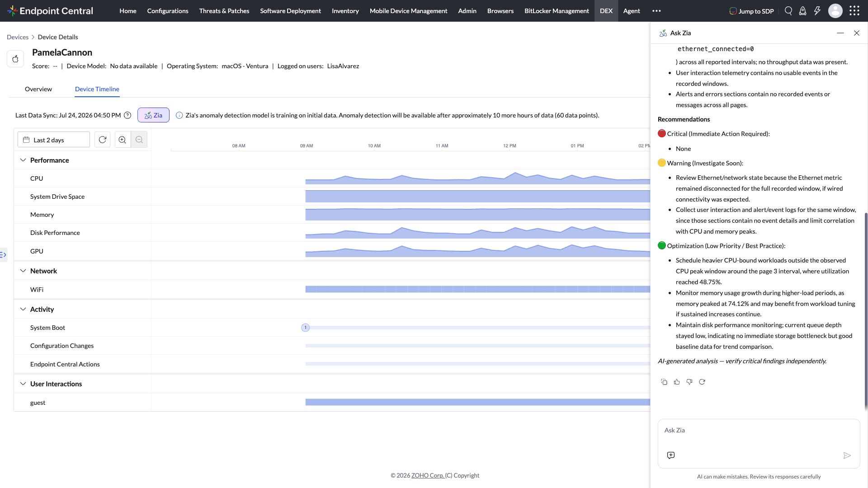Select the CPU row label
Image resolution: width=868 pixels, height=488 pixels.
(37, 178)
